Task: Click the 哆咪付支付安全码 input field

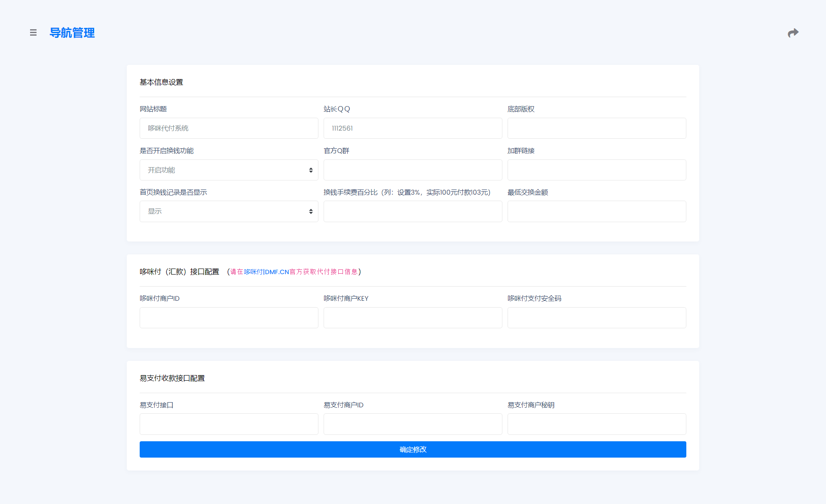Action: click(x=597, y=318)
